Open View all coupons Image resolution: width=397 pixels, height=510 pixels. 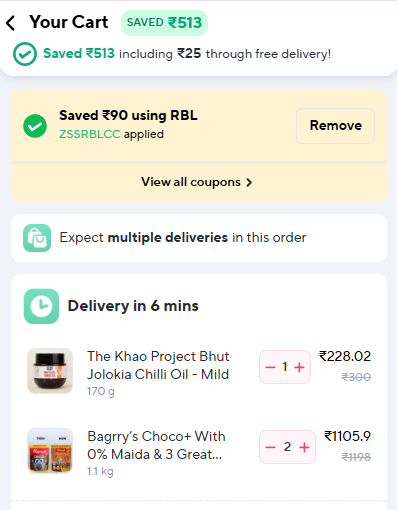point(197,182)
